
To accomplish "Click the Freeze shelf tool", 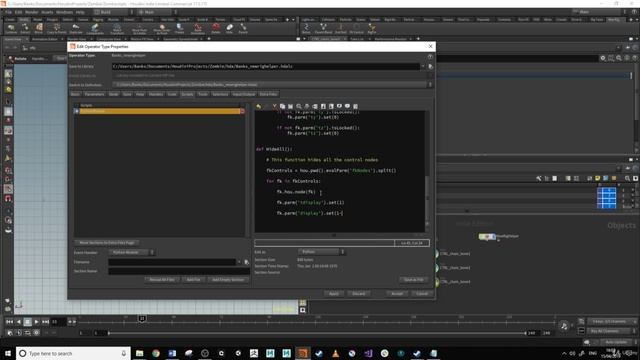I will [x=180, y=29].
